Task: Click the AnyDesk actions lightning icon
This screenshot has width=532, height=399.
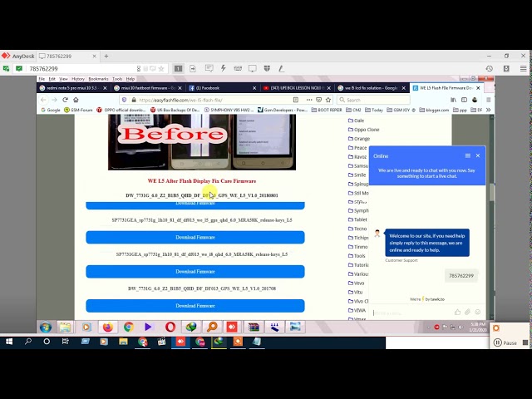Action: 224,68
